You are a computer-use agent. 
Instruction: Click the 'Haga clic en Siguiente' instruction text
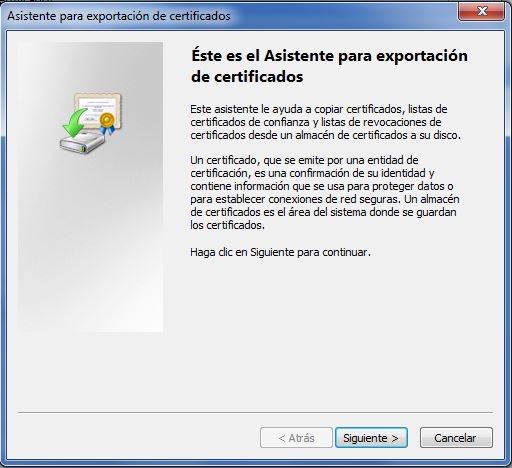click(280, 252)
